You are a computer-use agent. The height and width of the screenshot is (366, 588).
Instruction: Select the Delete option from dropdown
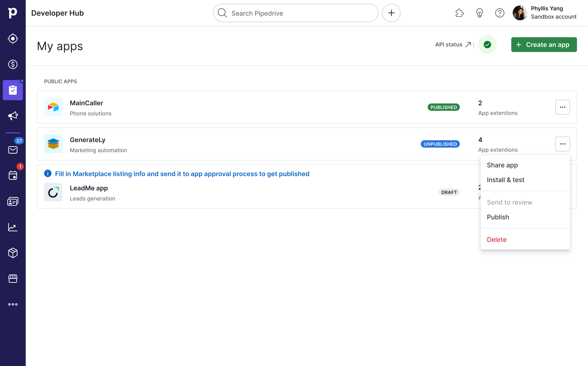point(497,239)
